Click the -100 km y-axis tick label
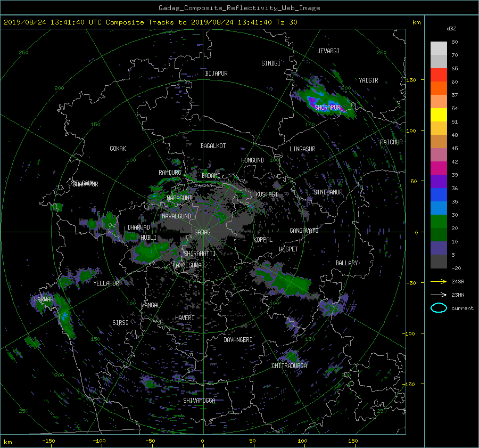Viewport: 479px width, 448px height. click(x=410, y=333)
